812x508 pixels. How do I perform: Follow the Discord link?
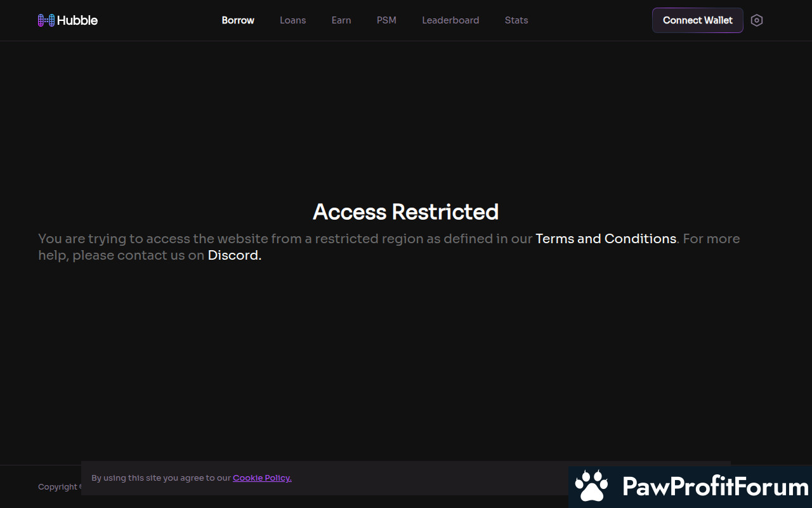(x=235, y=255)
